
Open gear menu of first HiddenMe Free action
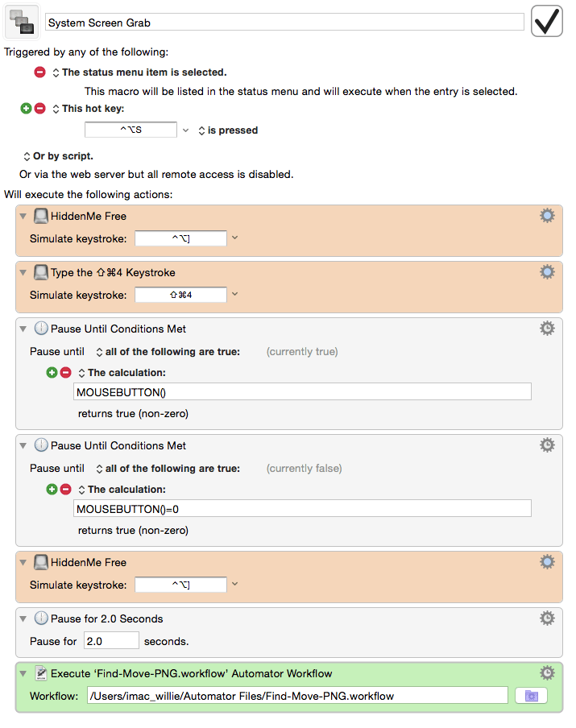pos(547,216)
